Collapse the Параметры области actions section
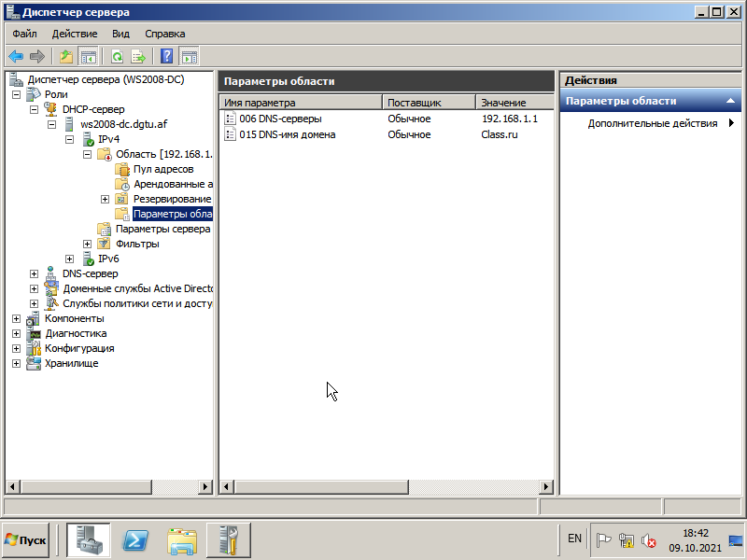747x560 pixels. click(x=730, y=101)
